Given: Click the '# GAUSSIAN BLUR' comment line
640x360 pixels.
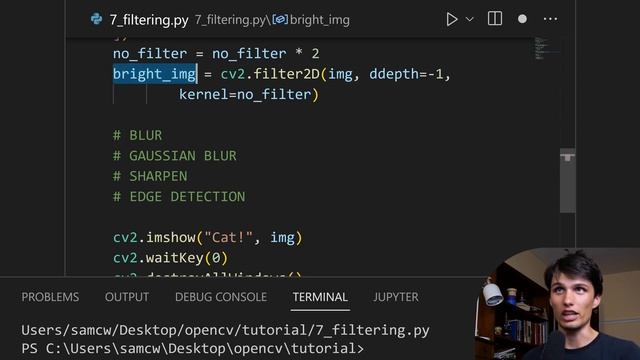Looking at the screenshot, I should (175, 156).
